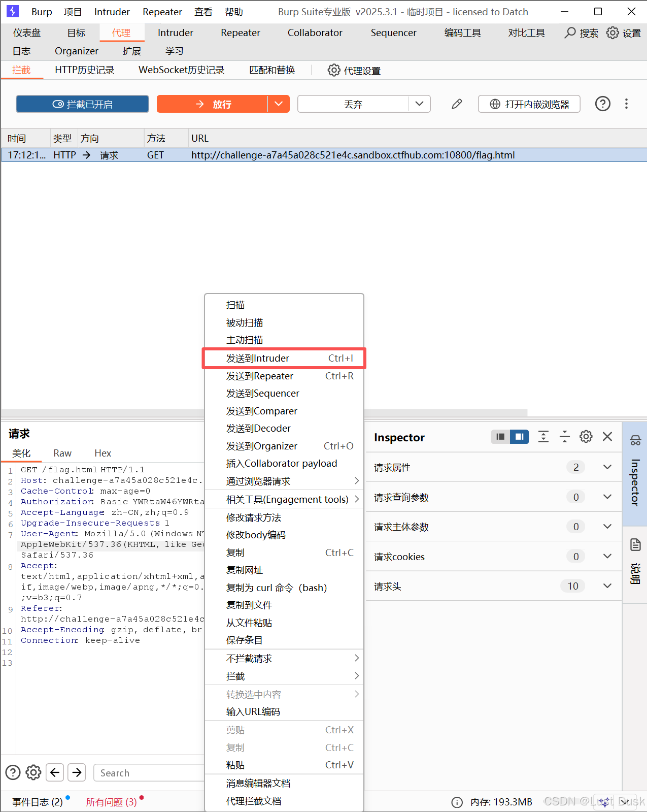Screen dimensions: 647x812
Task: Select 主动扫描 menu entry
Action: 284,340
